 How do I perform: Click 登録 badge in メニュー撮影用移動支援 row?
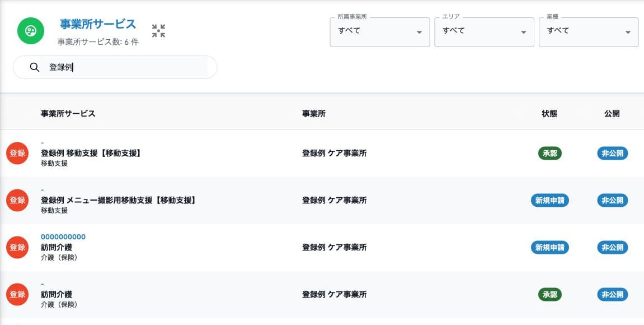pos(17,201)
